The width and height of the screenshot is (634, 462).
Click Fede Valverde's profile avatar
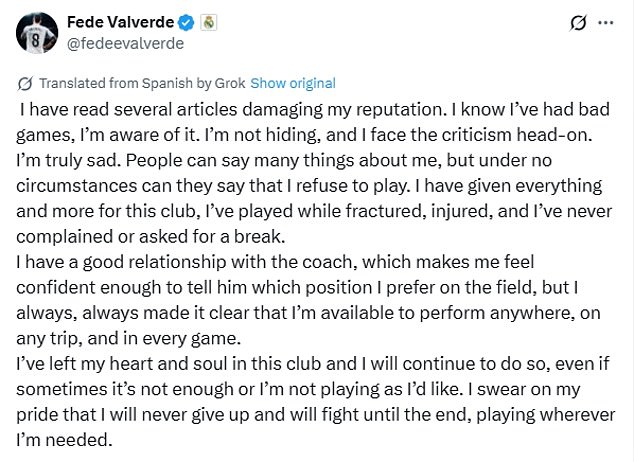[x=34, y=33]
